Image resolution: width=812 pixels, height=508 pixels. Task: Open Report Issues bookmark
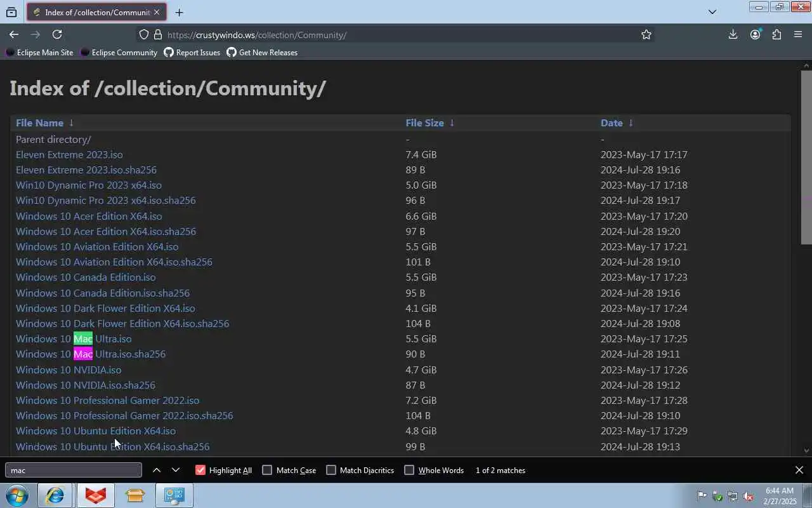pos(192,53)
